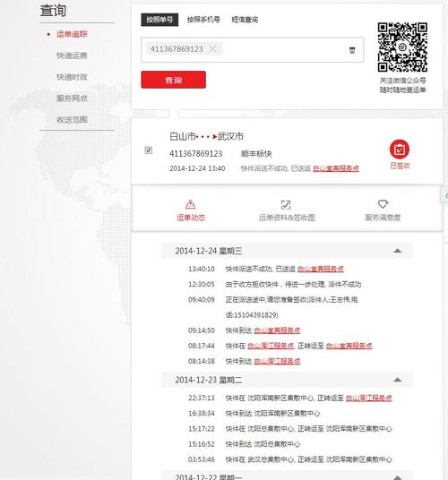The height and width of the screenshot is (480, 448).
Task: Select 收送范围 in sidebar
Action: click(72, 120)
